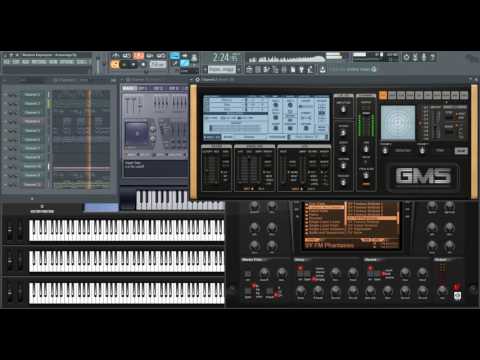Viewport: 480px width, 360px height.
Task: Click the top-left knob in the black synth's left knob group
Action: 254,207
